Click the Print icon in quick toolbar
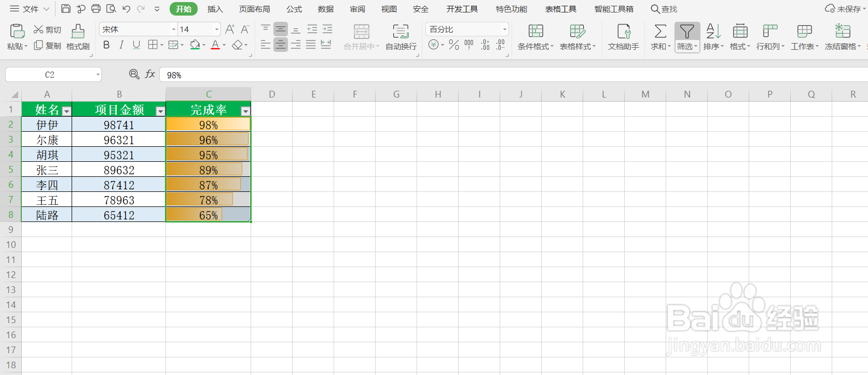Viewport: 868px width, 375px height. tap(96, 9)
